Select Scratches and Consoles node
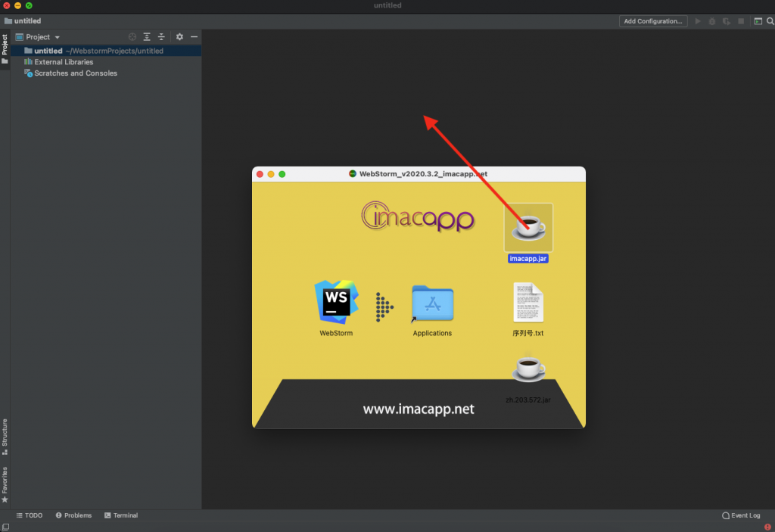The image size is (775, 532). pos(70,73)
